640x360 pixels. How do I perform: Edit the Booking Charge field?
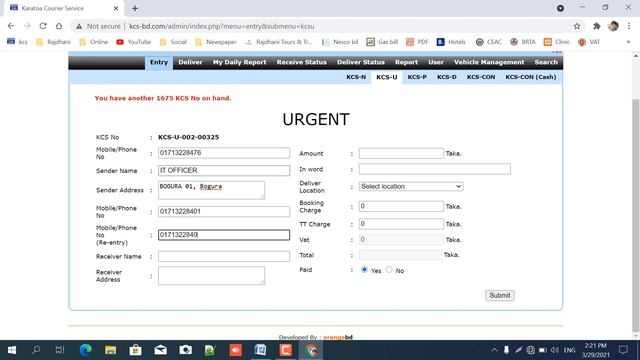click(x=401, y=207)
